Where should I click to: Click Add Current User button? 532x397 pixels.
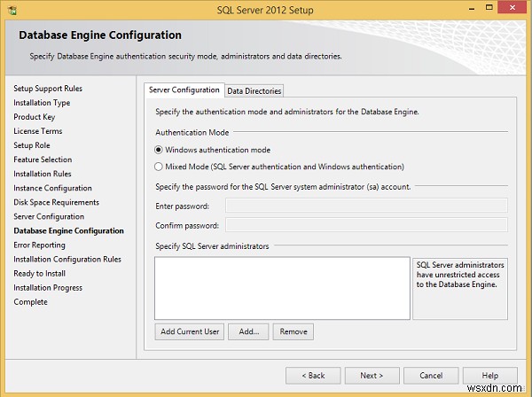pyautogui.click(x=190, y=331)
